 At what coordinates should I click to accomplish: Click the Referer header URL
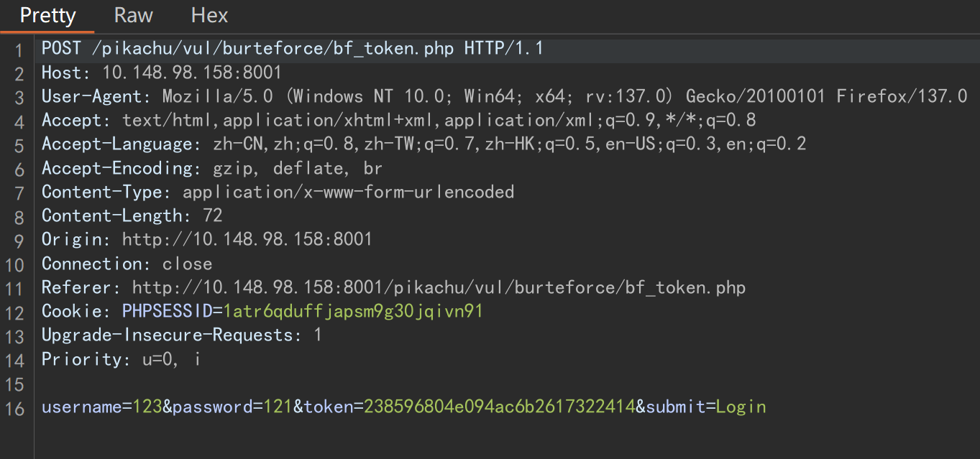pyautogui.click(x=439, y=287)
